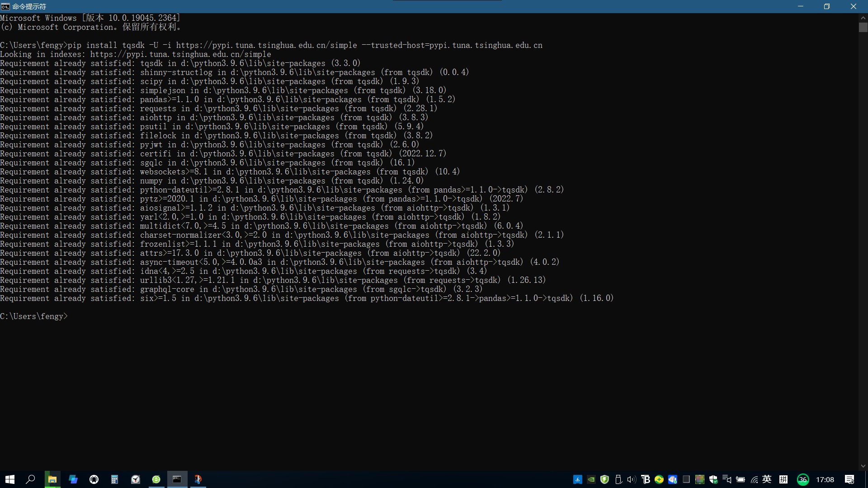Open Windows Security shield tray icon
The width and height of the screenshot is (868, 488).
coord(713,480)
